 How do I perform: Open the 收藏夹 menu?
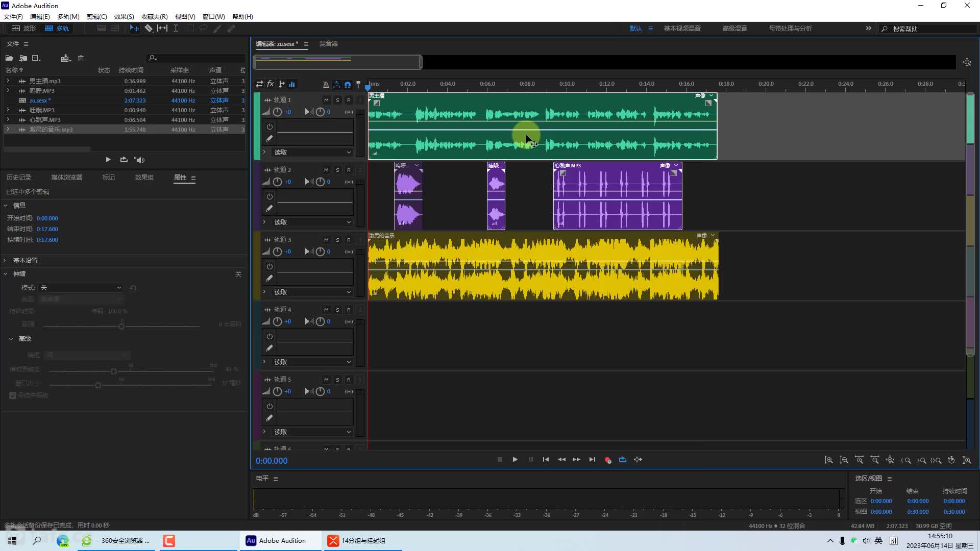[154, 16]
